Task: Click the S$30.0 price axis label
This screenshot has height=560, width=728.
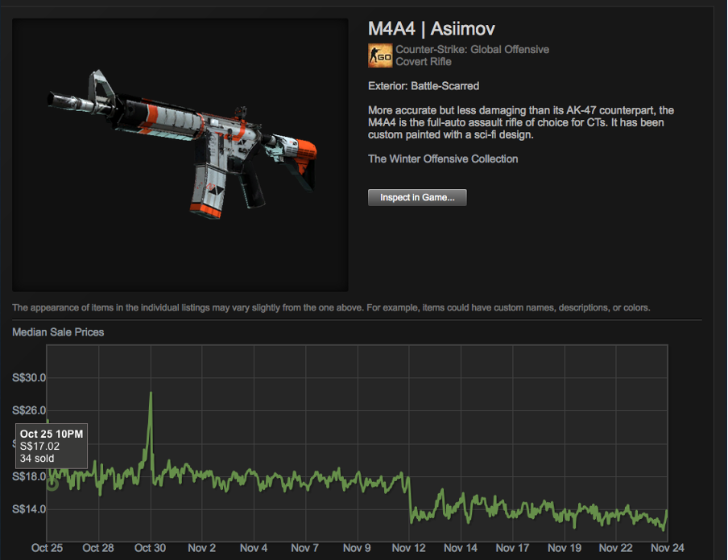Action: click(29, 377)
